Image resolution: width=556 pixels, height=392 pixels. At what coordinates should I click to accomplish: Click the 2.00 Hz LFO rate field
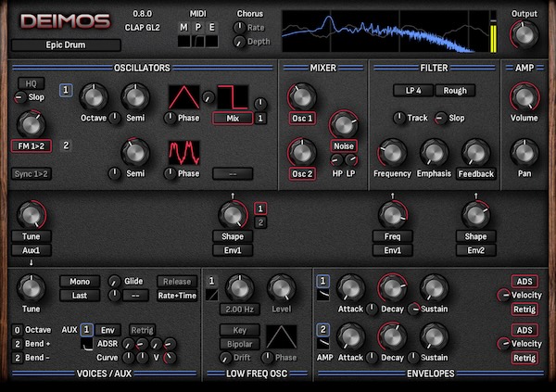(x=240, y=310)
